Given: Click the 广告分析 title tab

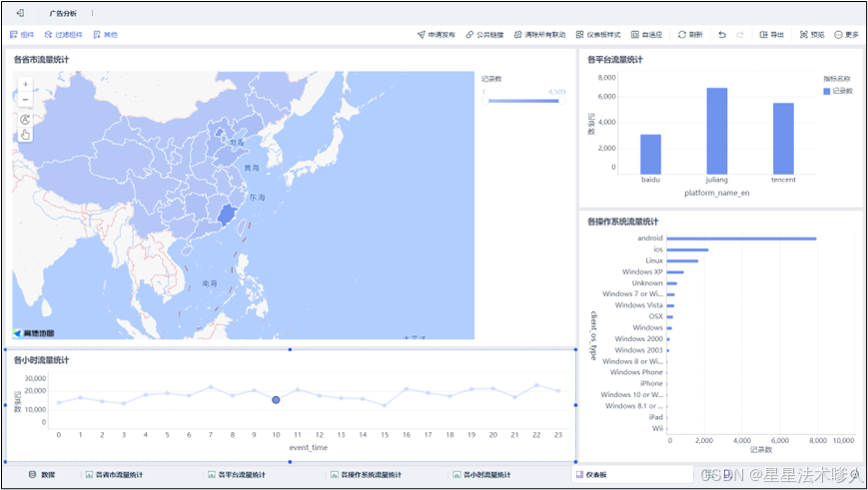Looking at the screenshot, I should click(x=63, y=13).
